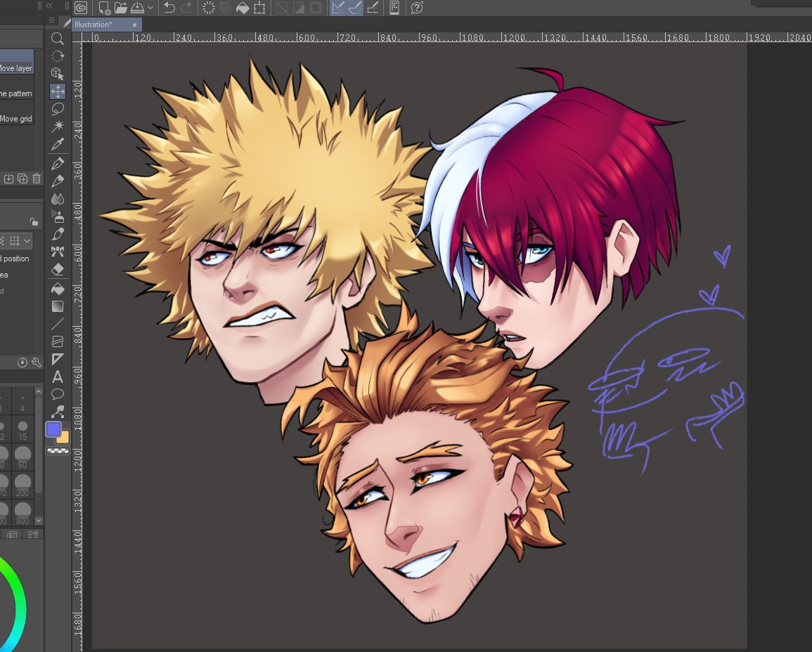Image resolution: width=812 pixels, height=652 pixels.
Task: Select the Lasso selection tool
Action: point(58,109)
